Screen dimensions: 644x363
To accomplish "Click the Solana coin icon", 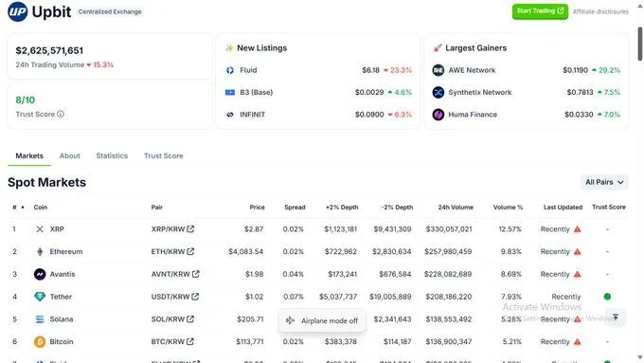I will tap(40, 319).
